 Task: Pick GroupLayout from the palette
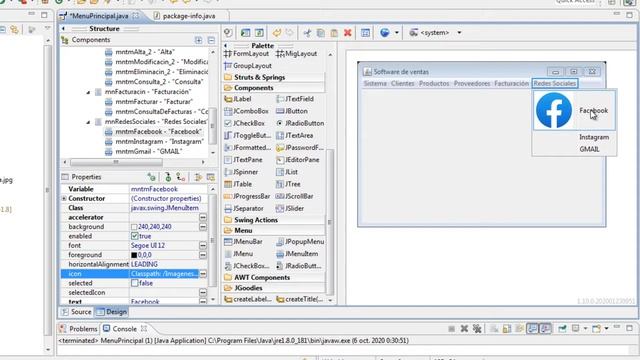[248, 66]
